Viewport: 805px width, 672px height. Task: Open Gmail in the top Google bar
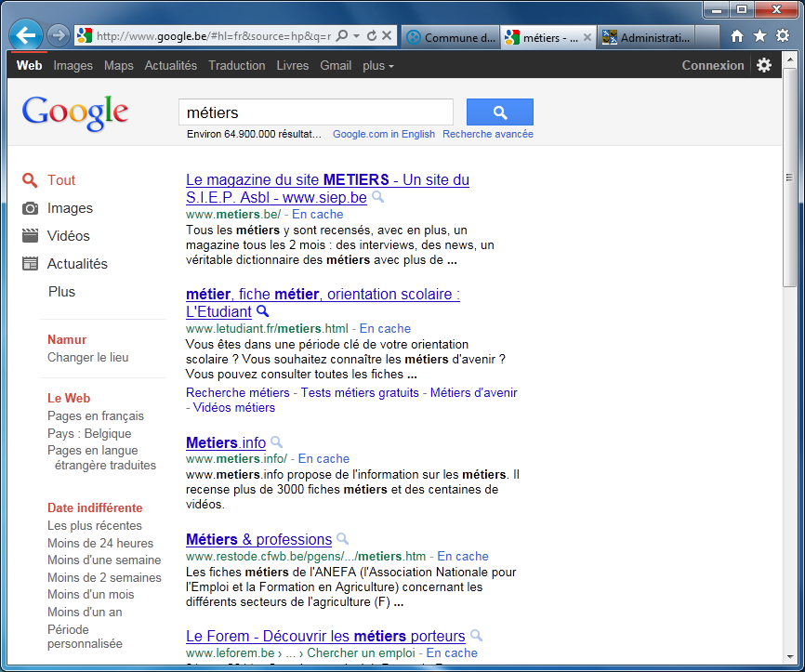click(336, 66)
